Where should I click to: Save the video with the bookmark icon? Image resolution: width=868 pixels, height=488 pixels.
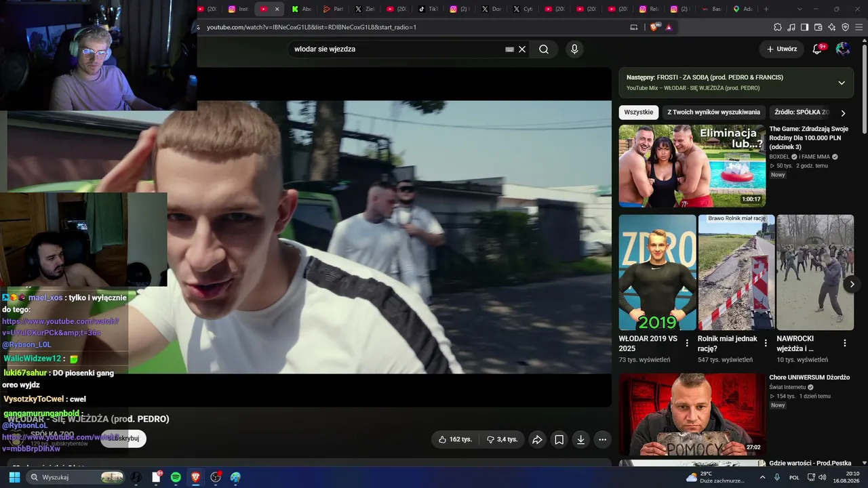(559, 439)
